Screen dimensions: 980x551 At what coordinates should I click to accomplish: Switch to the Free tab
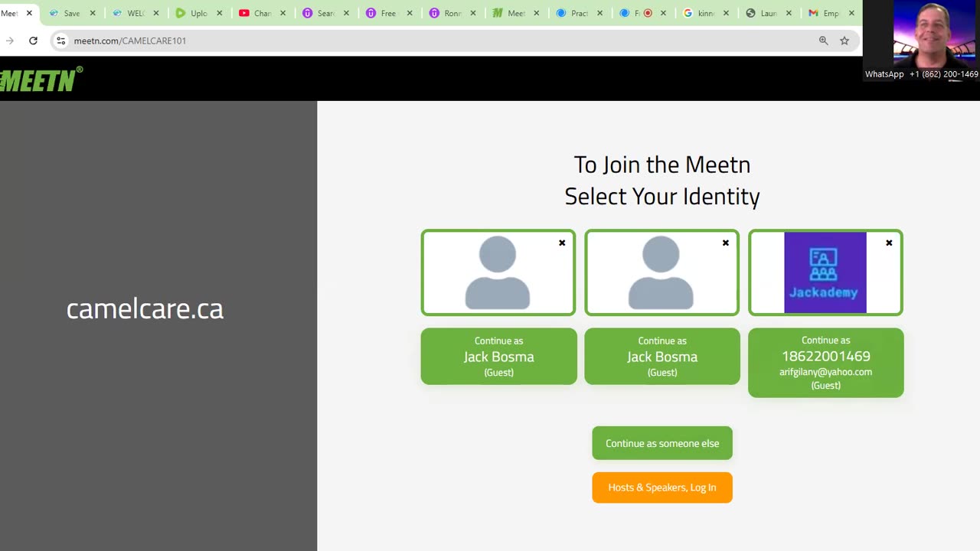pyautogui.click(x=388, y=13)
